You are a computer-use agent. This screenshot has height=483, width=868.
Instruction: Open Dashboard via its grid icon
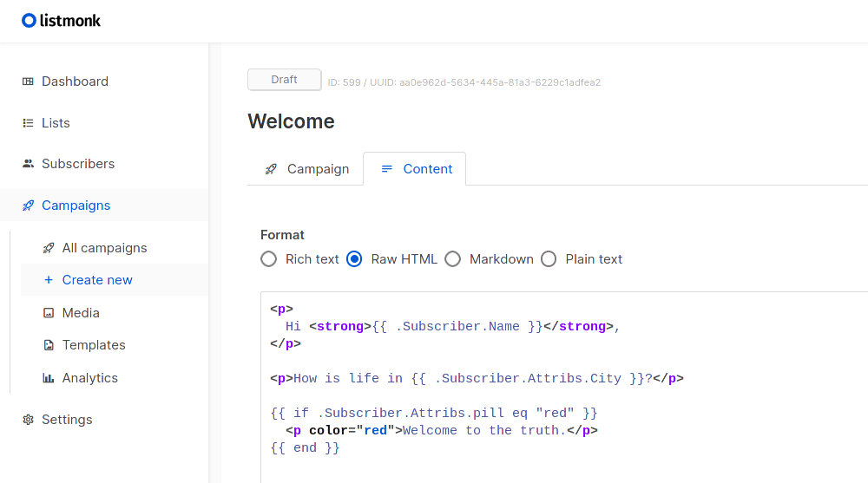click(28, 82)
